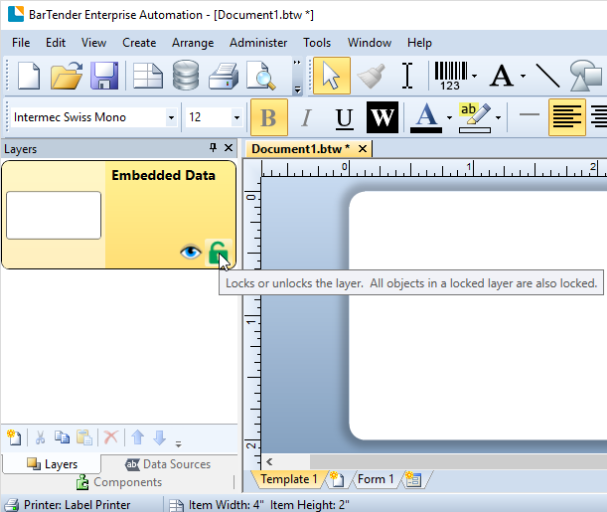Pin the Layers panel
Screen dimensions: 607x512
tap(213, 147)
